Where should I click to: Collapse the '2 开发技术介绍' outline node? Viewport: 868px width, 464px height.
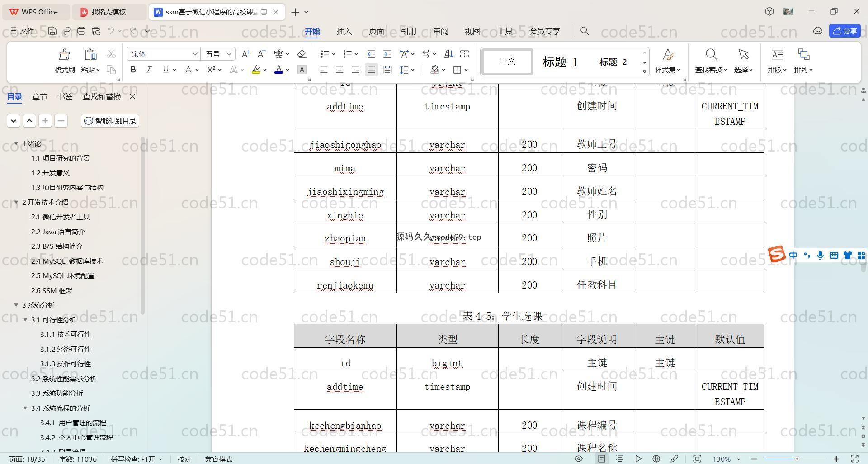(16, 202)
